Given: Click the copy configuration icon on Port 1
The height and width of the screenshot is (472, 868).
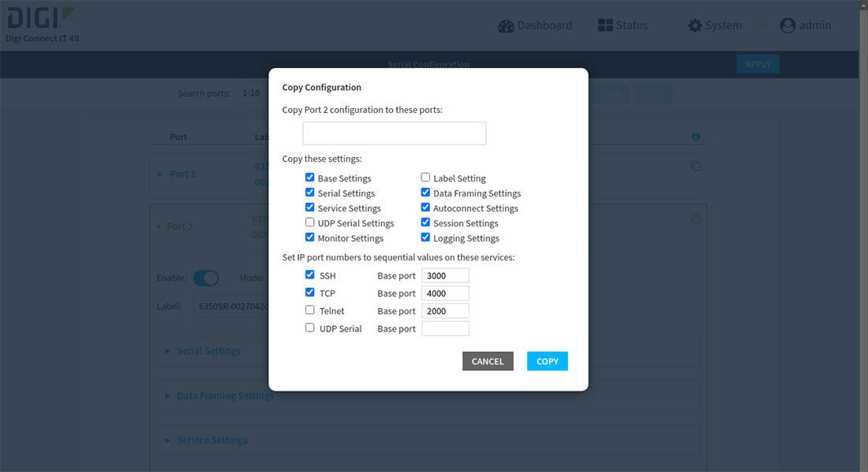Looking at the screenshot, I should point(695,166).
